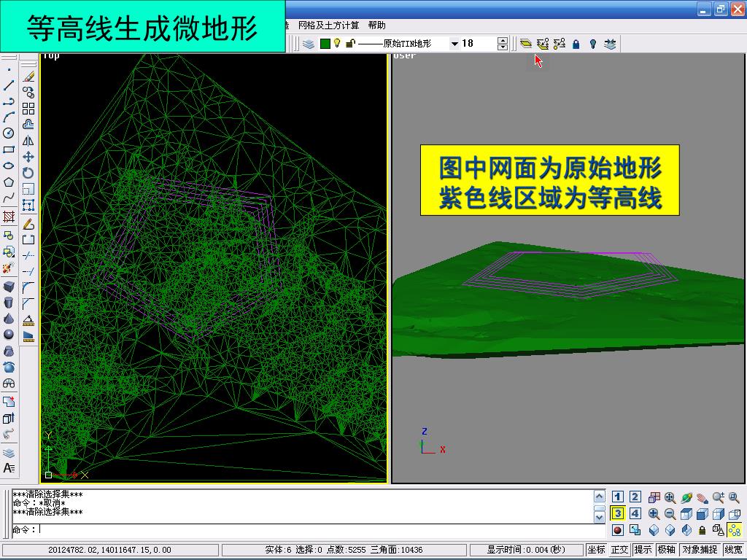
Task: Minimize the application window
Action: (x=704, y=9)
